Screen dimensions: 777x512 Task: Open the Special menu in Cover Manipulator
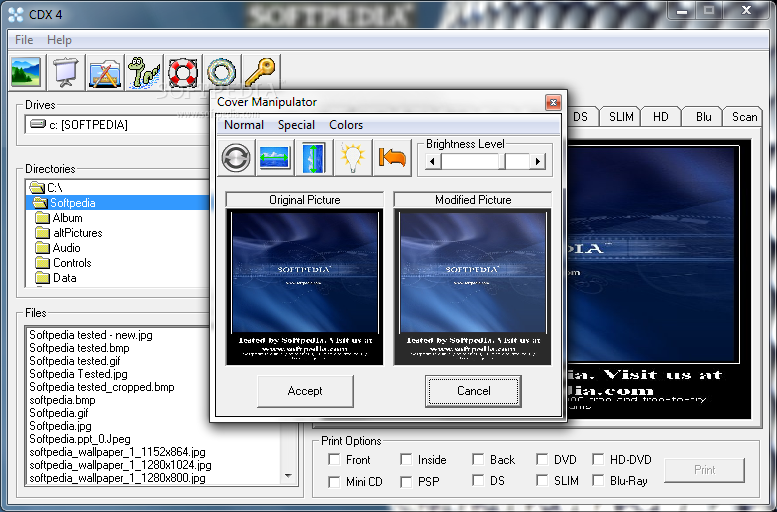tap(296, 125)
